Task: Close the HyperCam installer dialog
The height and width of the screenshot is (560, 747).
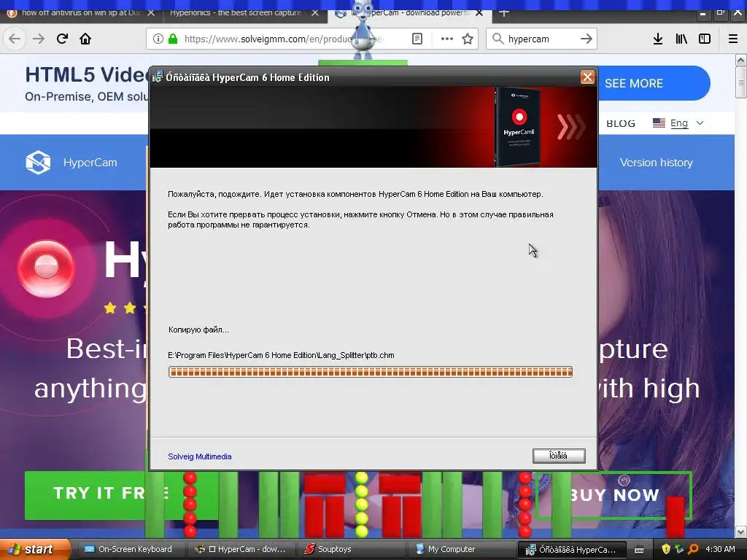Action: tap(587, 77)
